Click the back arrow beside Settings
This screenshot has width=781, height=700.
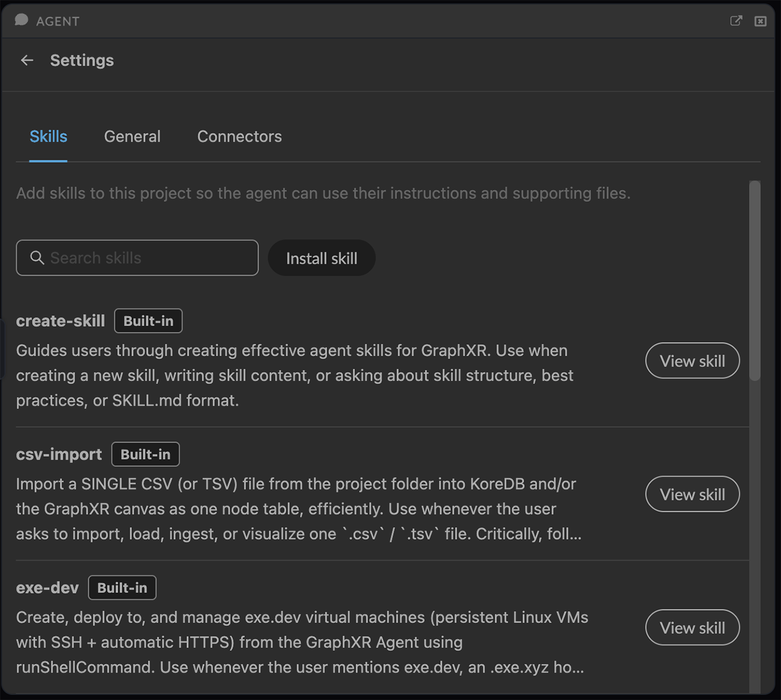click(27, 60)
